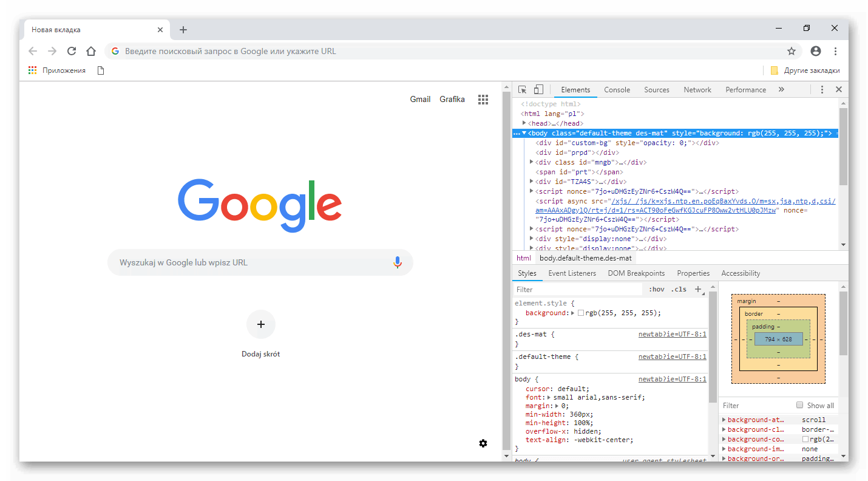Open the Приложения apps shortcut
868x481 pixels.
tap(57, 70)
